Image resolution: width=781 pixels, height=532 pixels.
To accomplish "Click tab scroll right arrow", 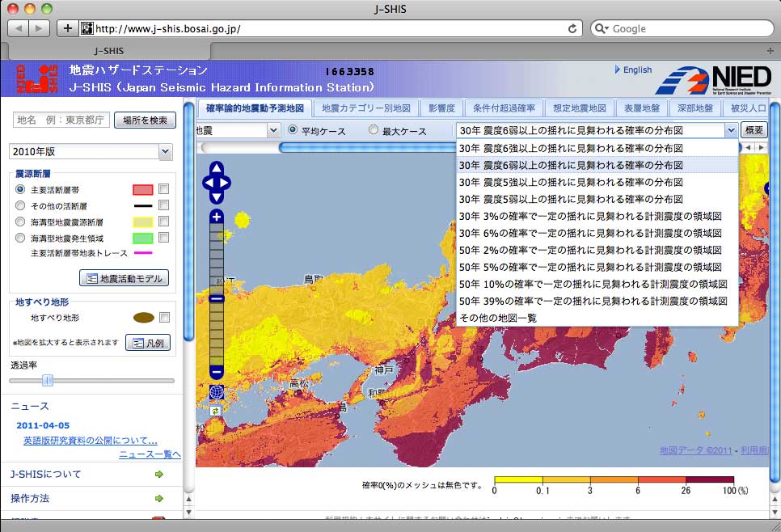I will point(761,147).
